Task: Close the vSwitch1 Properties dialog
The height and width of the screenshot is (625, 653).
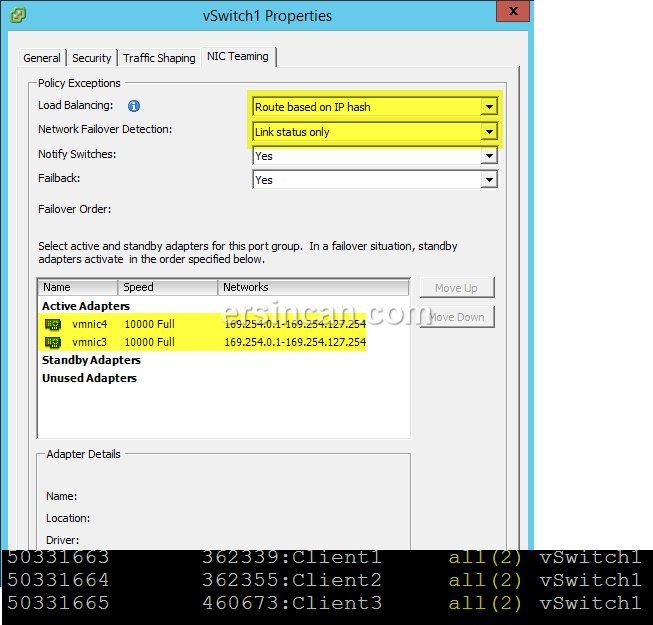Action: pyautogui.click(x=513, y=12)
